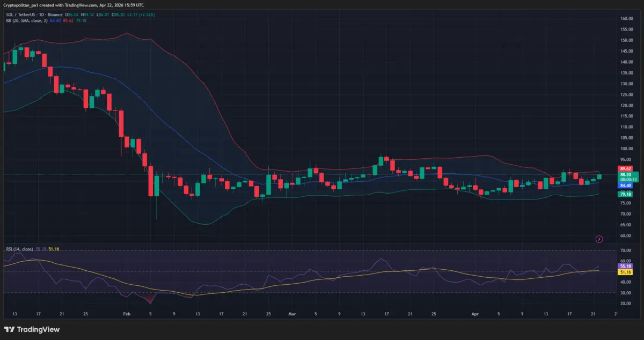Image resolution: width=644 pixels, height=340 pixels.
Task: Click the TradingView logo at bottom left
Action: pyautogui.click(x=32, y=329)
